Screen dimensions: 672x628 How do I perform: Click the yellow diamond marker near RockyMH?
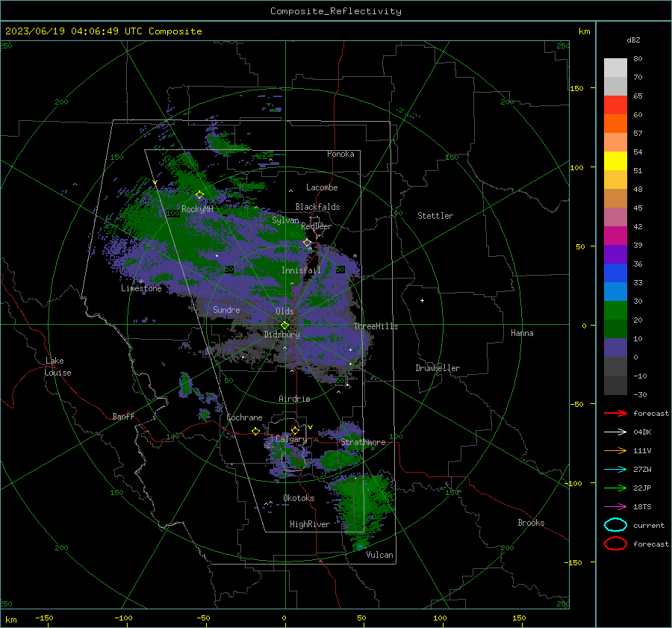tap(199, 195)
